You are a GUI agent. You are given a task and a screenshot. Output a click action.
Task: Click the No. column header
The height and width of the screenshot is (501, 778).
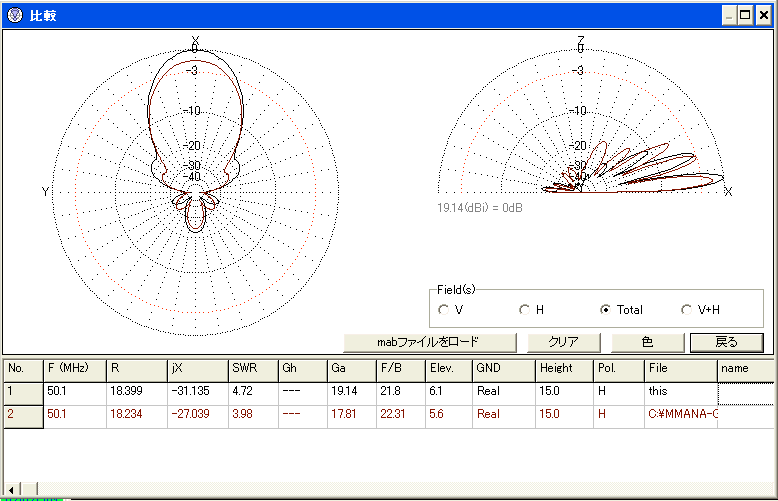coord(23,369)
